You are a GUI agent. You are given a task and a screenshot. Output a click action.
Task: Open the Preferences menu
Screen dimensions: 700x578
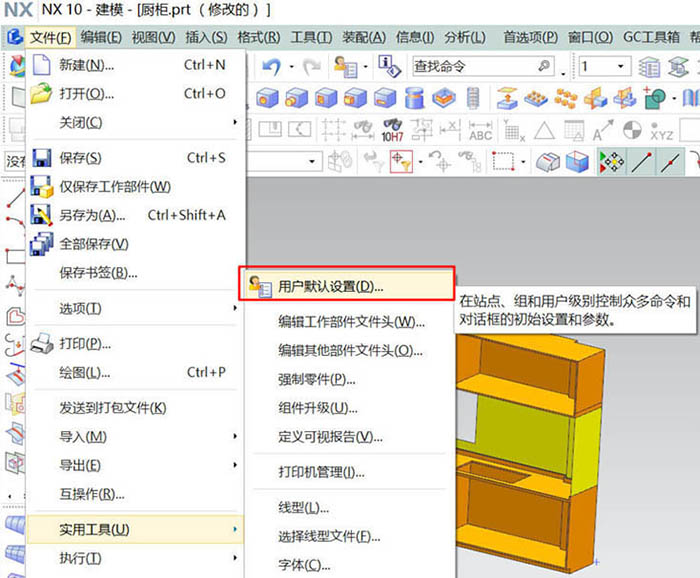click(x=530, y=37)
